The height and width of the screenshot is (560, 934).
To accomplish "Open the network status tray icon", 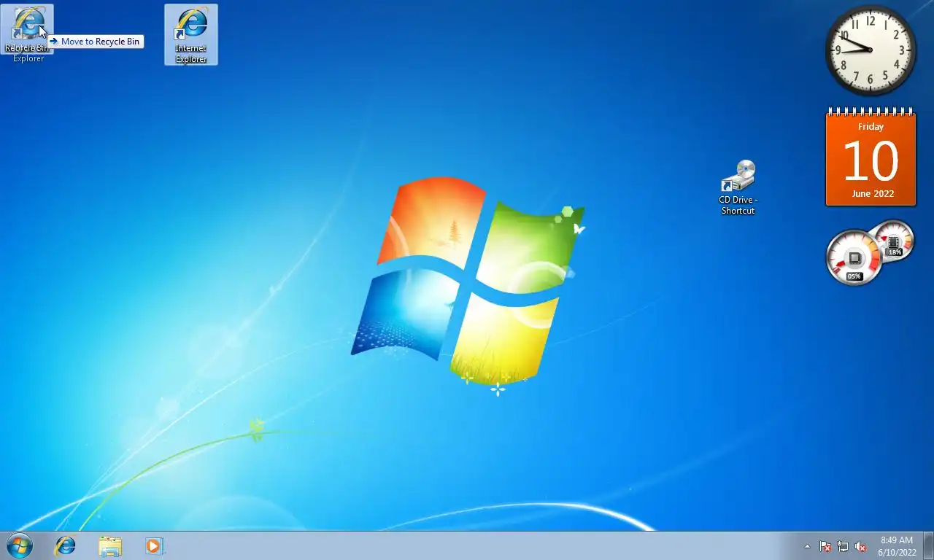I will click(x=843, y=546).
